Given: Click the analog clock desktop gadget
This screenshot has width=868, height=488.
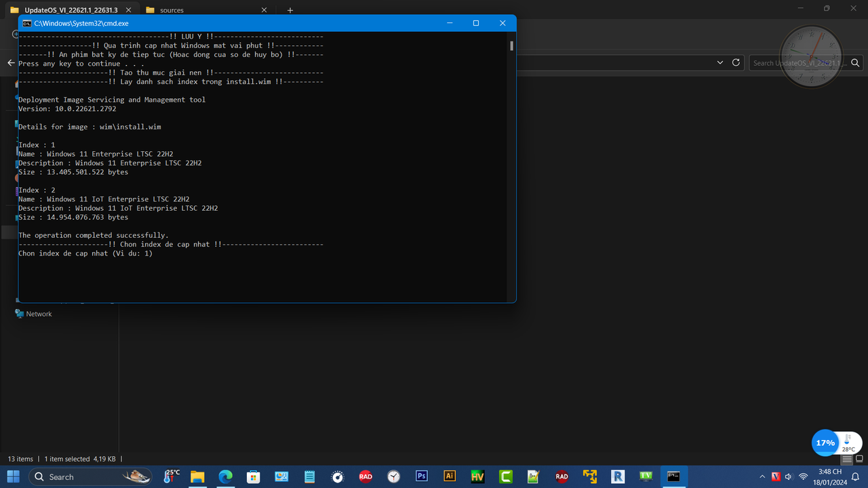Looking at the screenshot, I should [x=811, y=55].
